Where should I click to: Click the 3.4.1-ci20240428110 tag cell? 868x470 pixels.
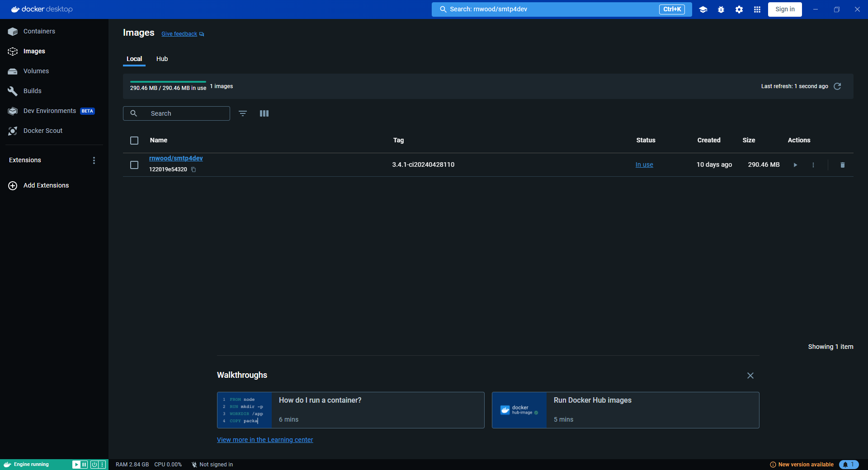click(423, 165)
